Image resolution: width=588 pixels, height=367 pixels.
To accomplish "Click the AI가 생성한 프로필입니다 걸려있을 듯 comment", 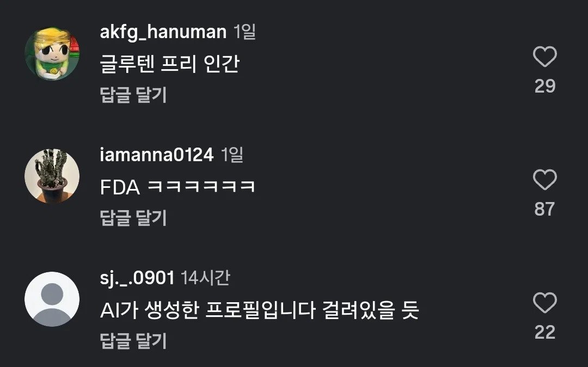I will 260,310.
